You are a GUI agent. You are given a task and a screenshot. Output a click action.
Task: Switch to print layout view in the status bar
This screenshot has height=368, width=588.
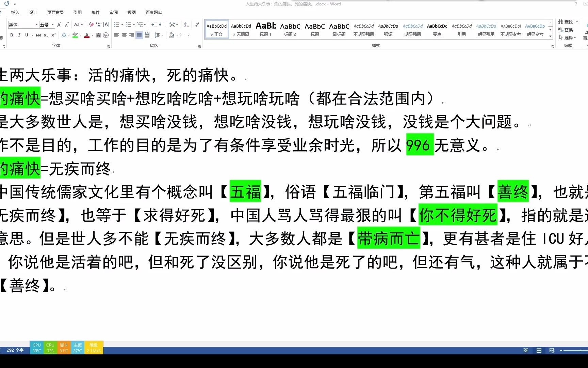[539, 350]
